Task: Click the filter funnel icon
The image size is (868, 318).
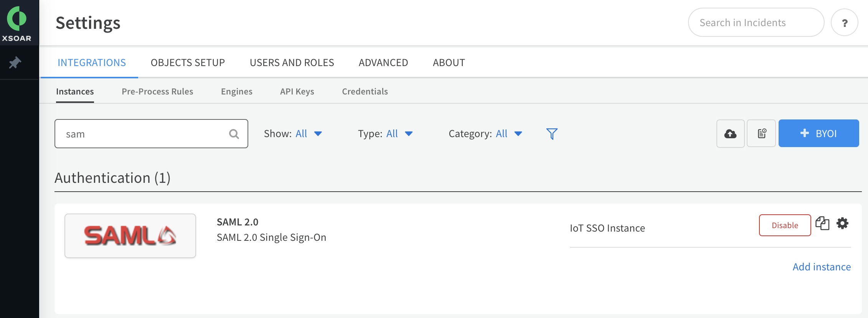Action: pyautogui.click(x=551, y=134)
